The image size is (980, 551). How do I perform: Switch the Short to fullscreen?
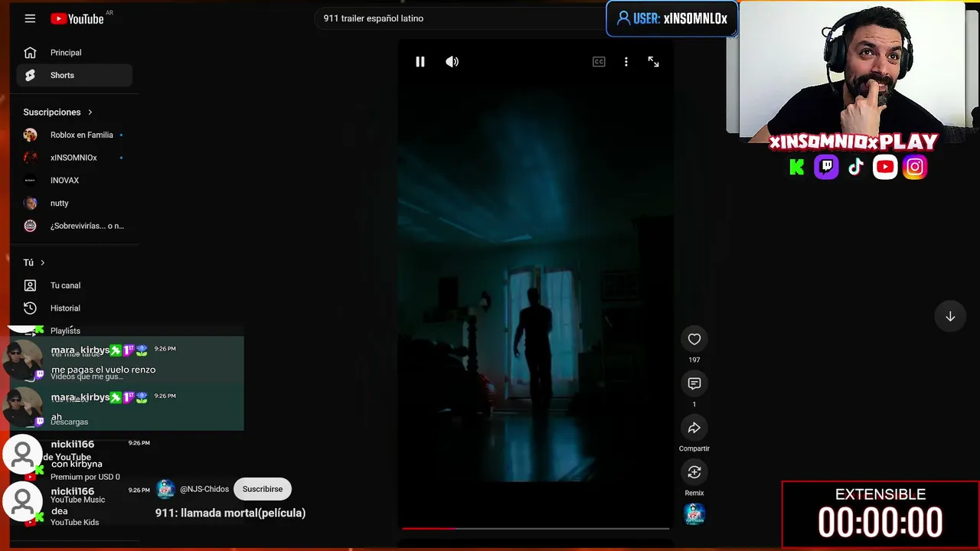(x=654, y=62)
